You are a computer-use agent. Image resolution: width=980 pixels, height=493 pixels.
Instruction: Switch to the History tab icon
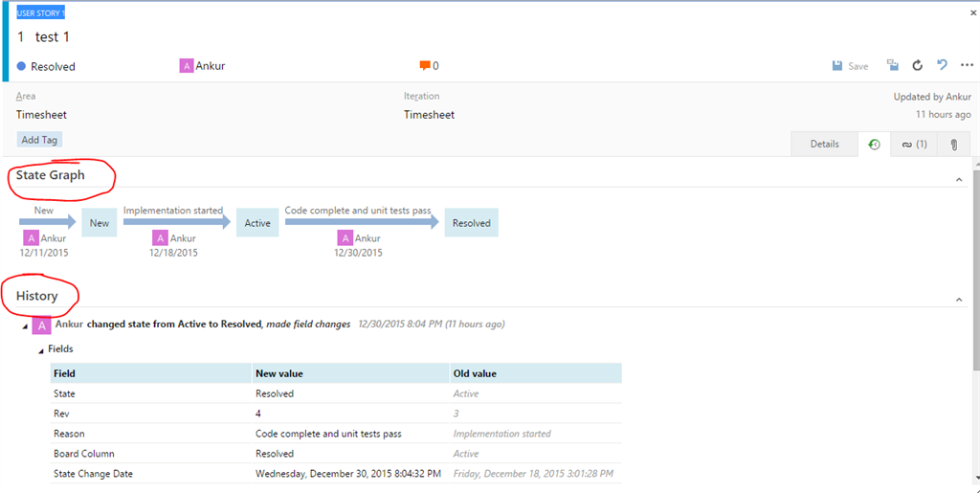[x=874, y=145]
